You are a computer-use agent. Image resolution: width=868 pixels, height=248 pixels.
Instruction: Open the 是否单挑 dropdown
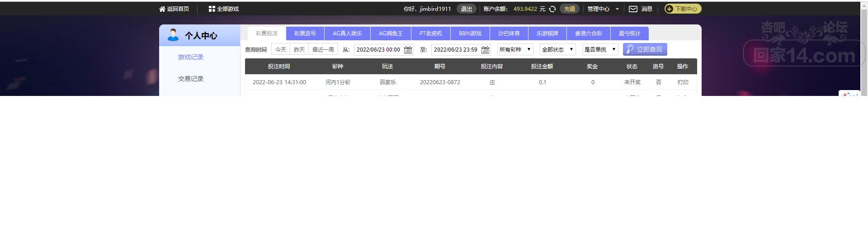pyautogui.click(x=600, y=49)
